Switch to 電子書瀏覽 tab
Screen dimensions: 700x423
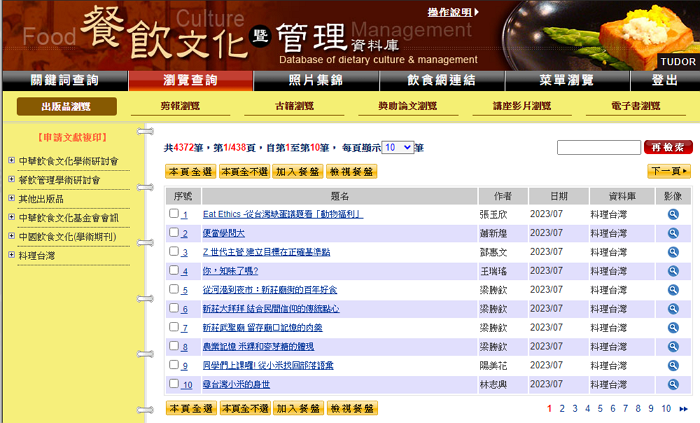[x=636, y=106]
